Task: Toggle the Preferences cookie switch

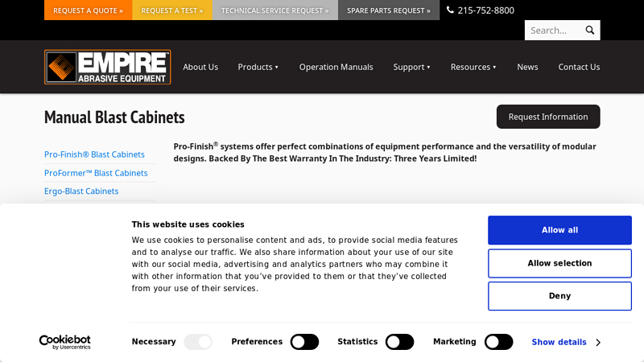Action: [x=304, y=342]
